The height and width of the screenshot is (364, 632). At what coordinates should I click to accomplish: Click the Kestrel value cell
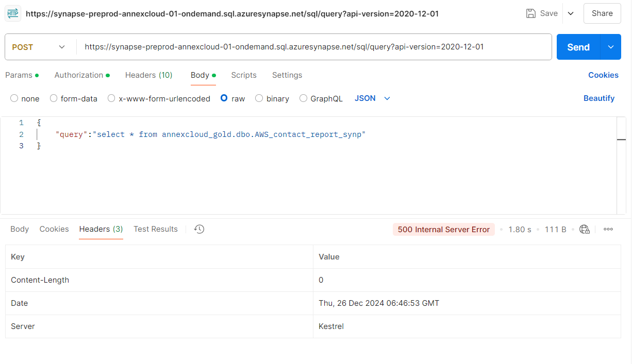[467, 326]
